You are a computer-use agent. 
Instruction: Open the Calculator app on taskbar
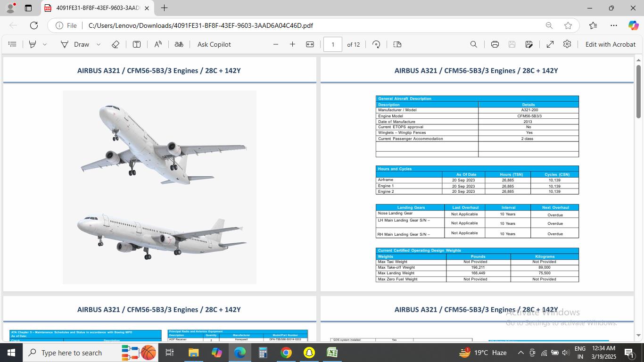pyautogui.click(x=263, y=353)
